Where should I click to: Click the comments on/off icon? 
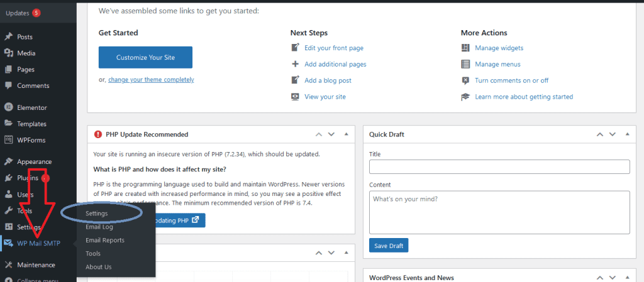point(465,80)
